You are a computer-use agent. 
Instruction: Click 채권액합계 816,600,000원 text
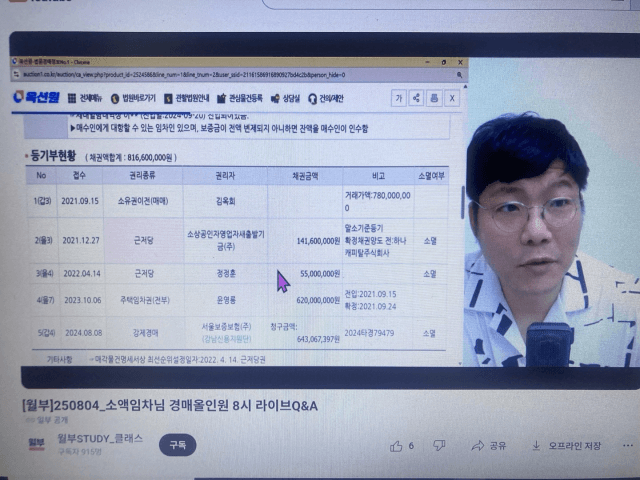(131, 158)
